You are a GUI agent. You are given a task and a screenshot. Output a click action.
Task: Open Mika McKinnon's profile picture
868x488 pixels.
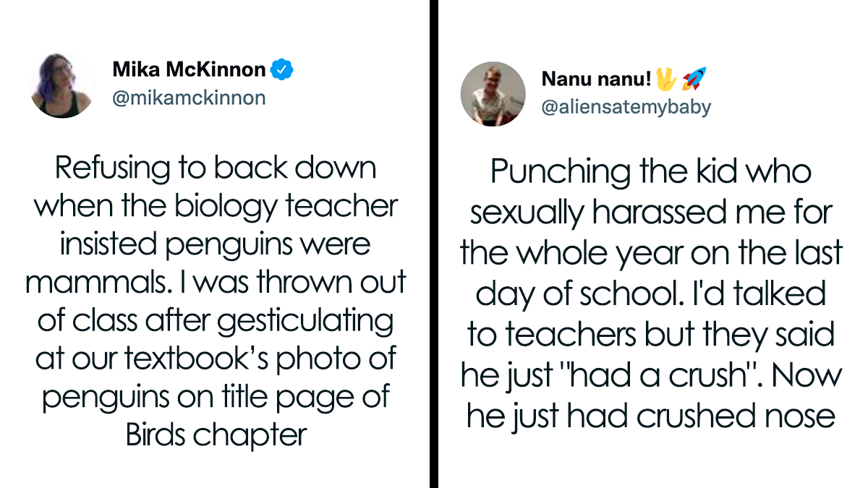point(63,85)
